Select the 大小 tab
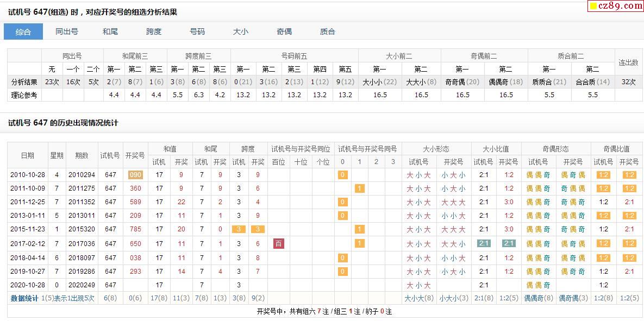 point(241,32)
